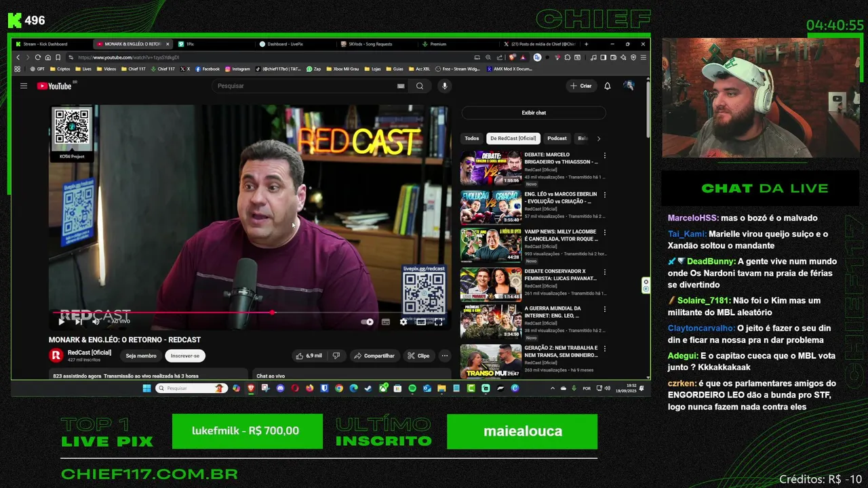Open the GERAÇÃO Z video thumbnail
Screen dimensions: 868x488
tap(491, 361)
